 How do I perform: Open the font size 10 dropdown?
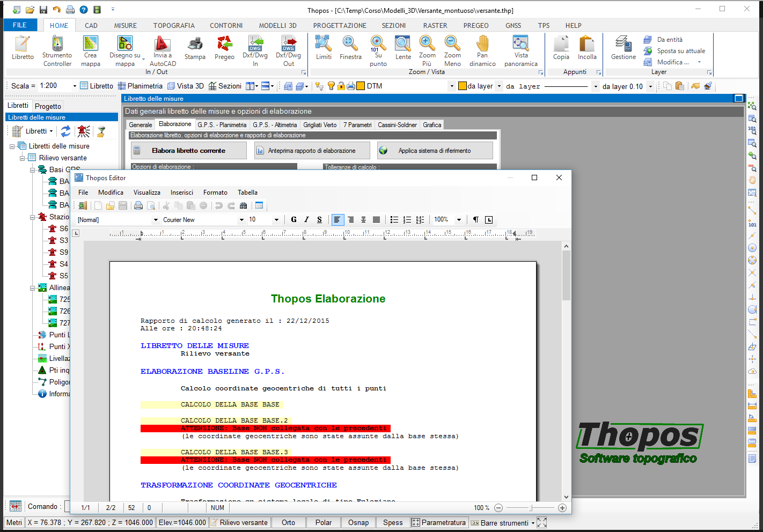coord(276,220)
